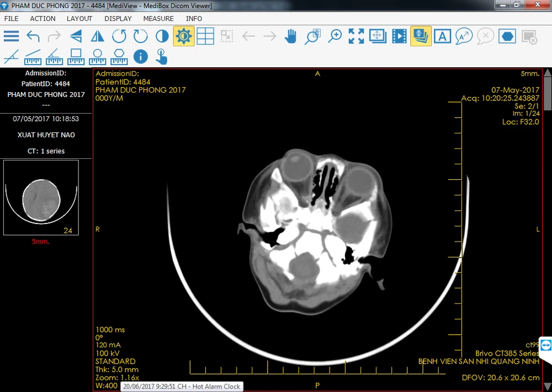Click the zoom-in magnifier icon
The width and height of the screenshot is (552, 392).
[x=335, y=36]
